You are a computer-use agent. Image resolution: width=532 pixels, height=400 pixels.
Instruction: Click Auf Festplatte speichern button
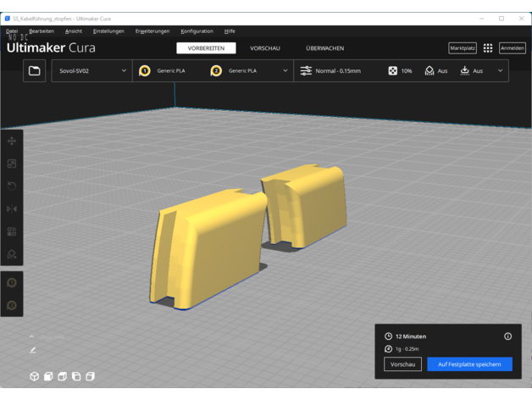click(469, 364)
